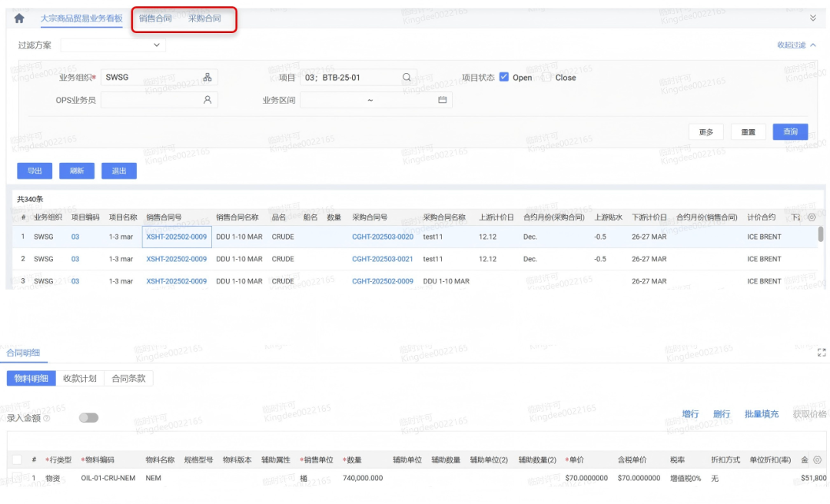Open sales contract XSHT-202502-0009 link in row 2
Screen dimensions: 830x504
(176, 259)
